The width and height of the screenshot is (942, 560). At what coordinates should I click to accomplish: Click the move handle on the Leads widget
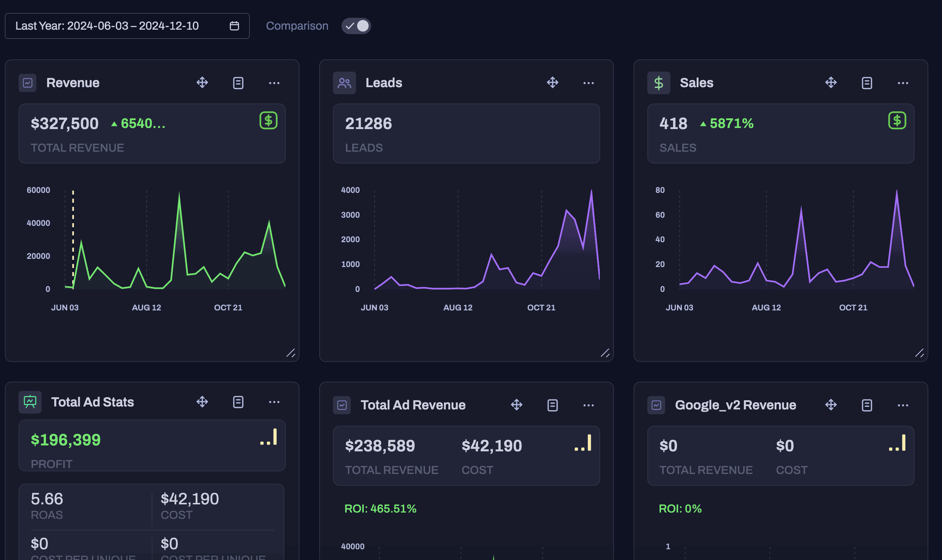(x=553, y=83)
